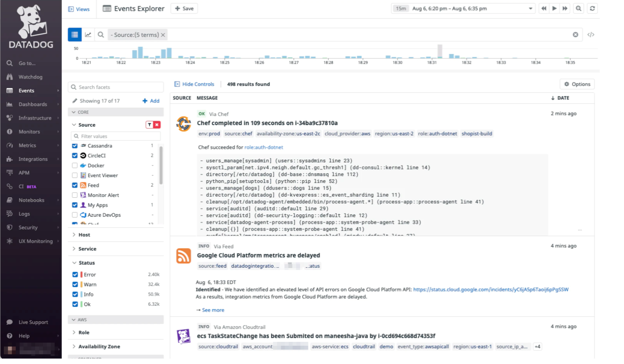Uncheck the Cassandra source facet

pyautogui.click(x=75, y=146)
